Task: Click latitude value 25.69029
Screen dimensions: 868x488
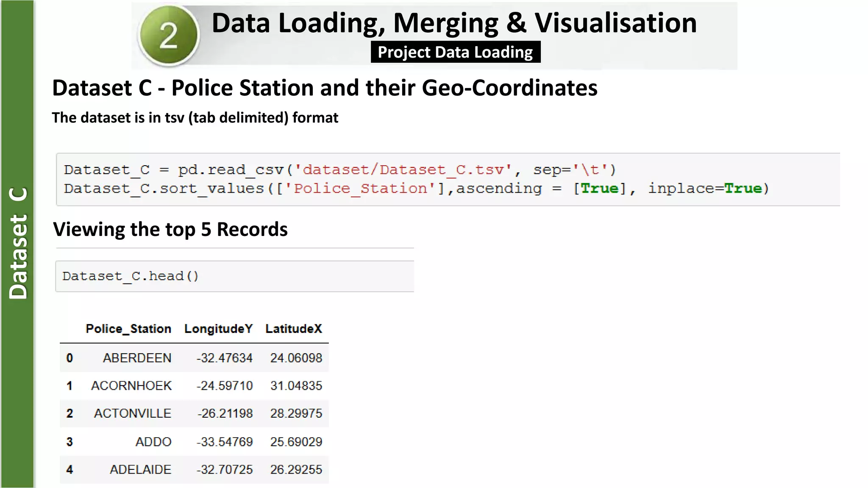Action: pyautogui.click(x=296, y=442)
